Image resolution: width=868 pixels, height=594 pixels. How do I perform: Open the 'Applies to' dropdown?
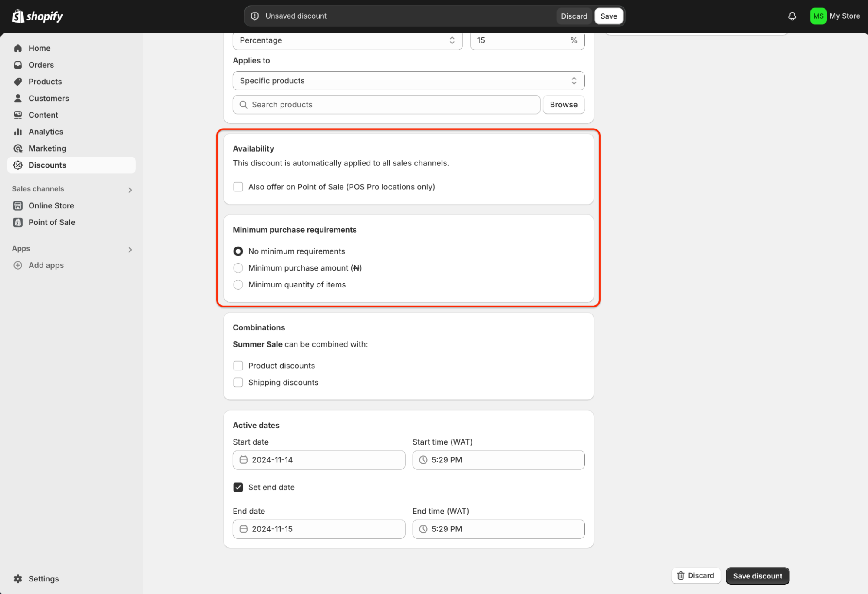tap(408, 81)
